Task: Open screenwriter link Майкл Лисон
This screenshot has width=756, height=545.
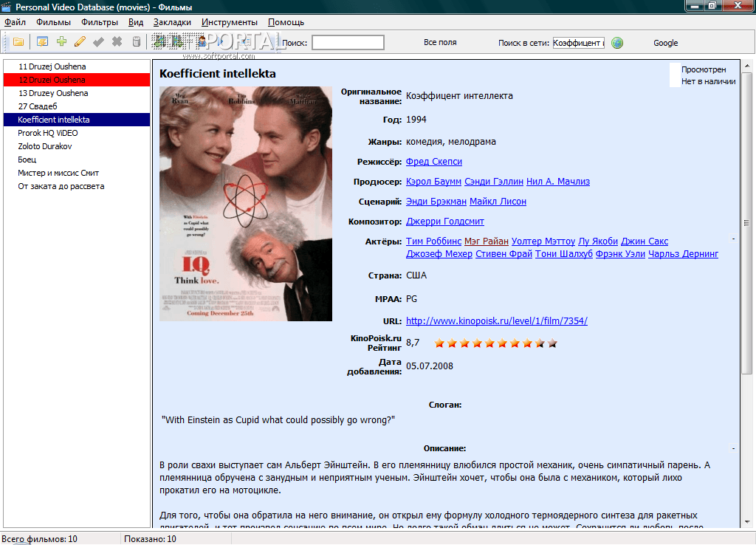Action: (x=498, y=202)
